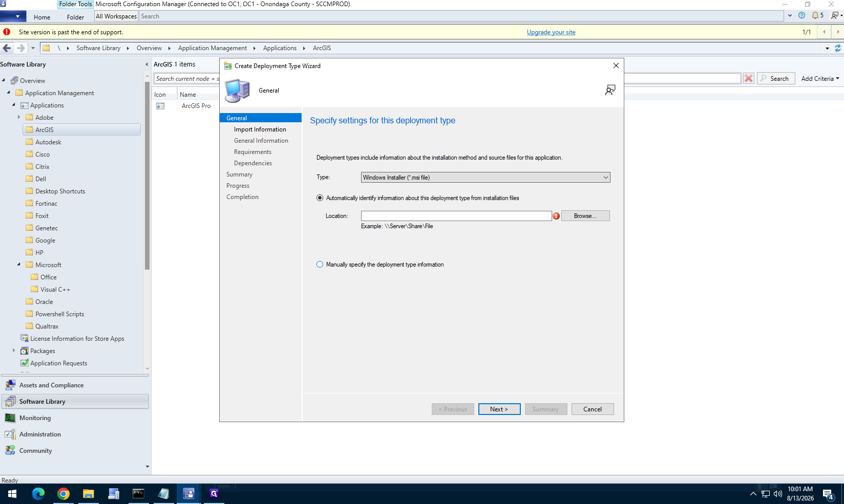Open the deployment Type dropdown

coord(486,178)
